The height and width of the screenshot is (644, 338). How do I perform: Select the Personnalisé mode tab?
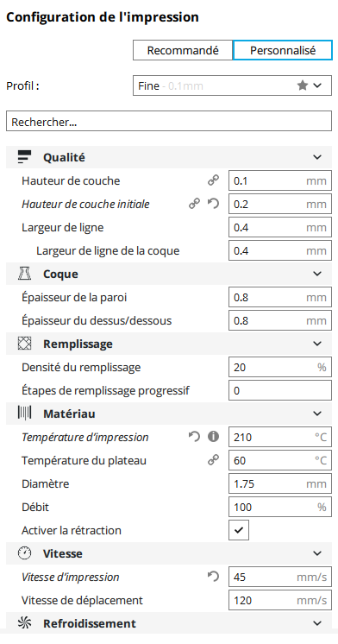283,51
